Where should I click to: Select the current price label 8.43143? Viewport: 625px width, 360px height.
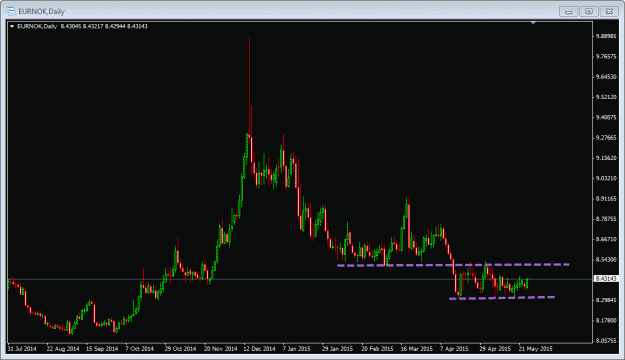[606, 279]
